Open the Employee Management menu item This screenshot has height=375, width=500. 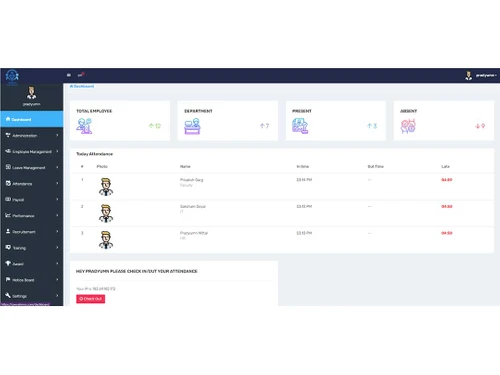click(x=32, y=151)
